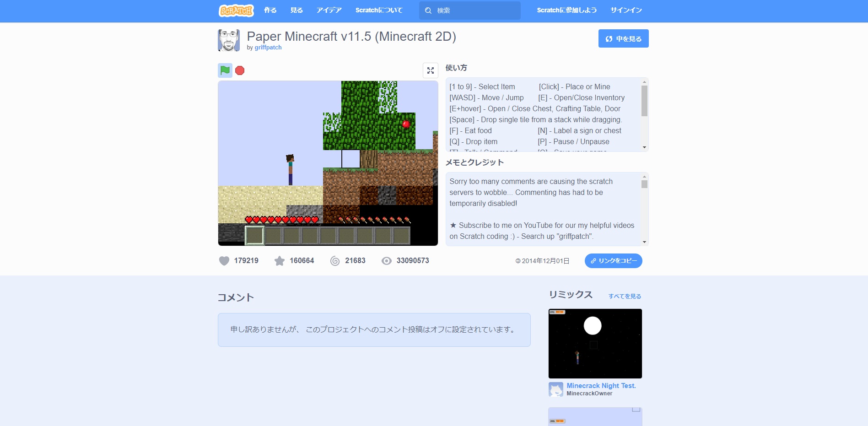Enter fullscreen mode for the stage
This screenshot has width=868, height=426.
pos(431,70)
